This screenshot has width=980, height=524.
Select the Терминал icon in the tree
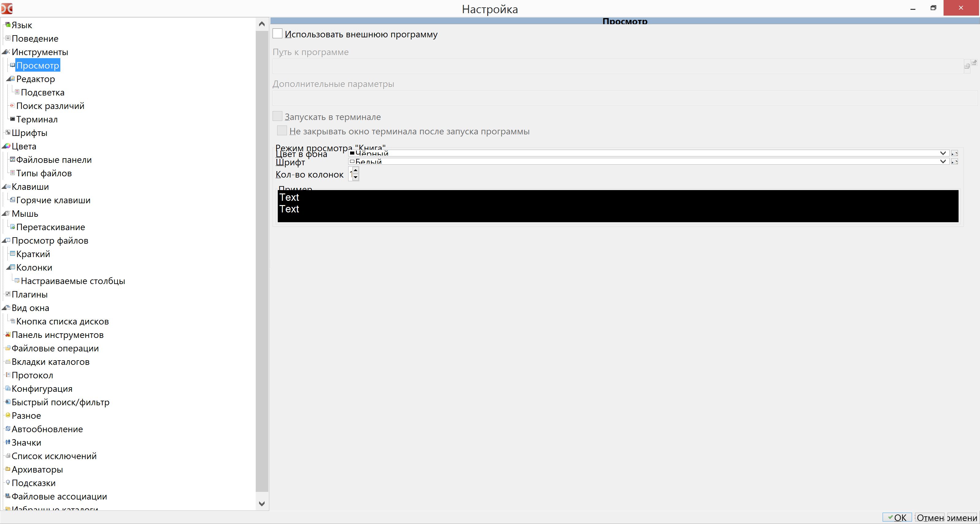[13, 119]
